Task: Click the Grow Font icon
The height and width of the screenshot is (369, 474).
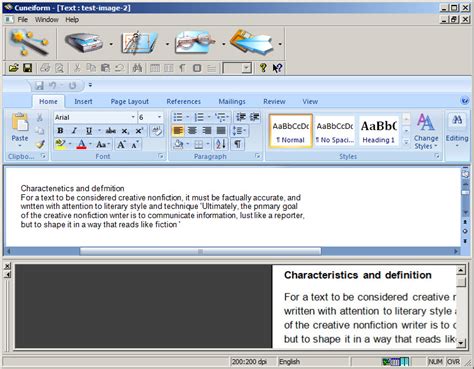Action: [121, 144]
